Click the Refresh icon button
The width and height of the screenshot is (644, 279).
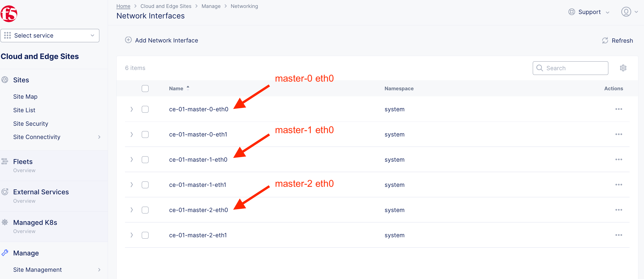pos(605,41)
